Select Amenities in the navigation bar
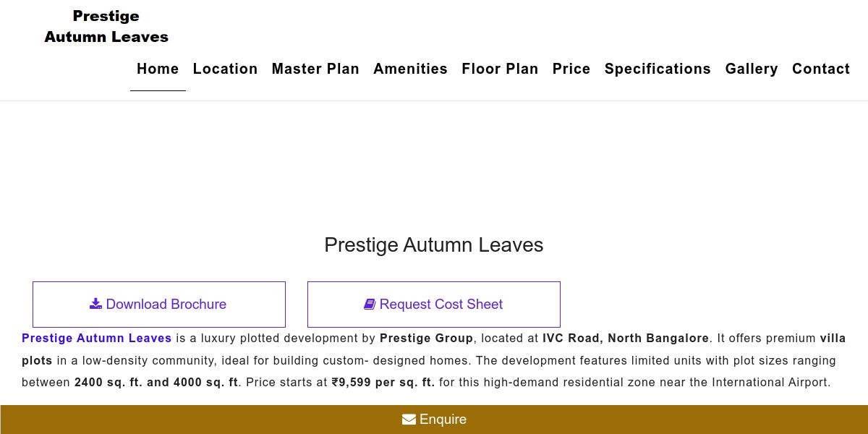868x434 pixels. 410,69
